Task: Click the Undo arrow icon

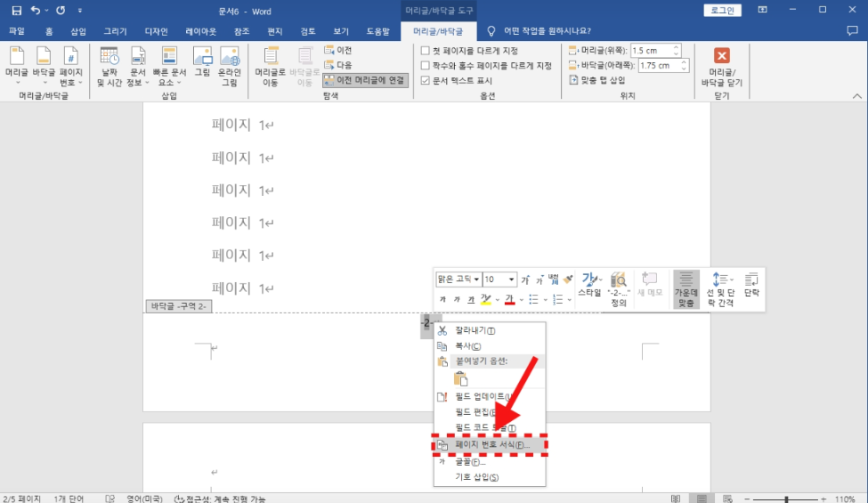Action: (36, 11)
